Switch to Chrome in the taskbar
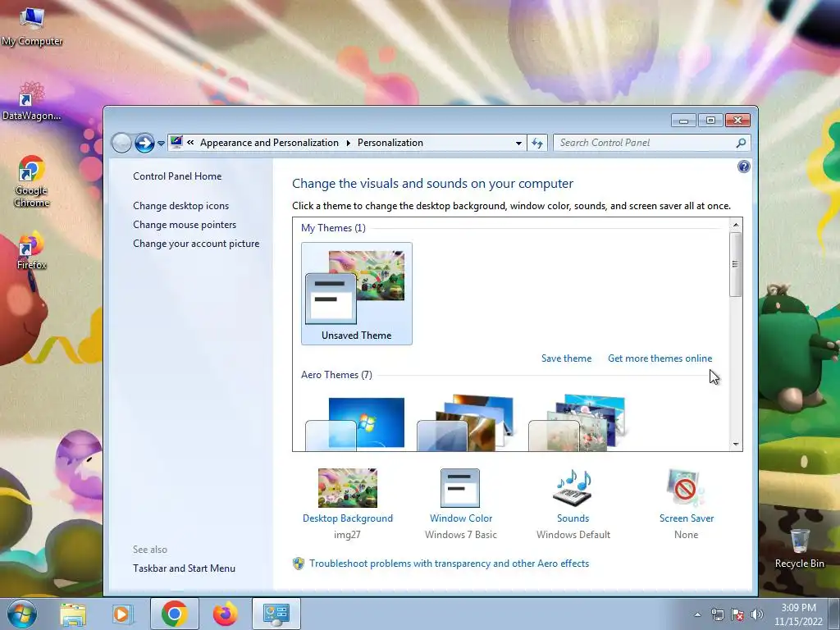 pyautogui.click(x=174, y=614)
